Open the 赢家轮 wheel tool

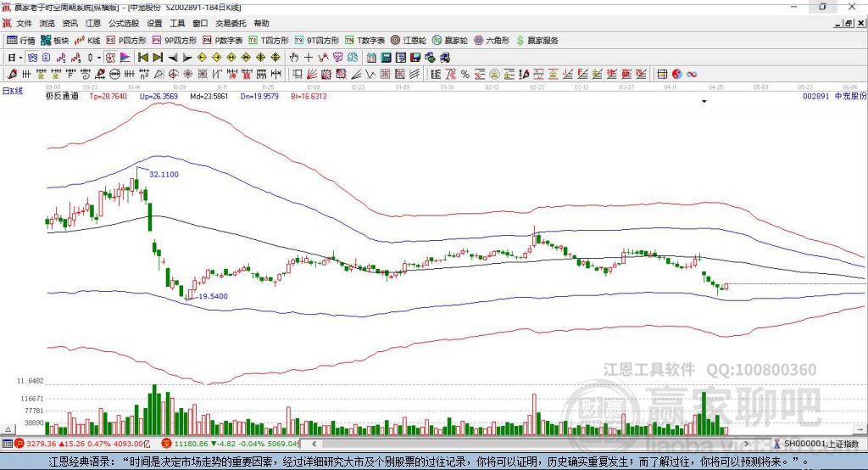(x=450, y=41)
